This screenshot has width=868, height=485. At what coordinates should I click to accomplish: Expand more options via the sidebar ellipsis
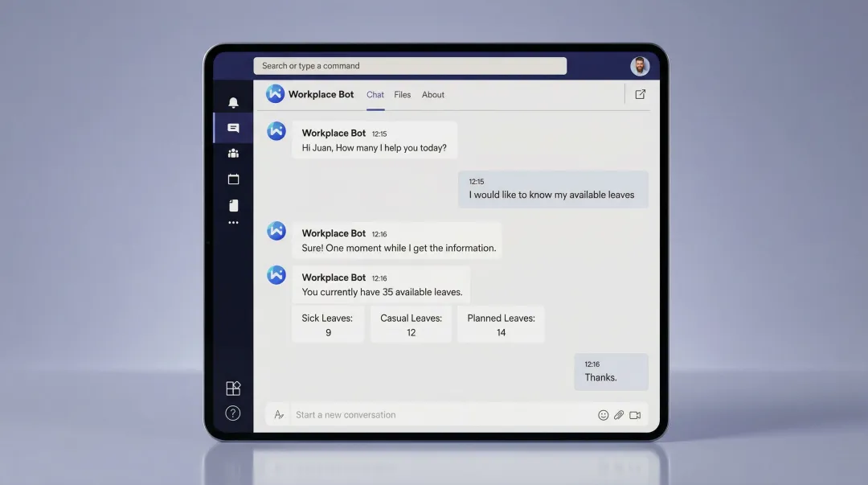coord(232,223)
